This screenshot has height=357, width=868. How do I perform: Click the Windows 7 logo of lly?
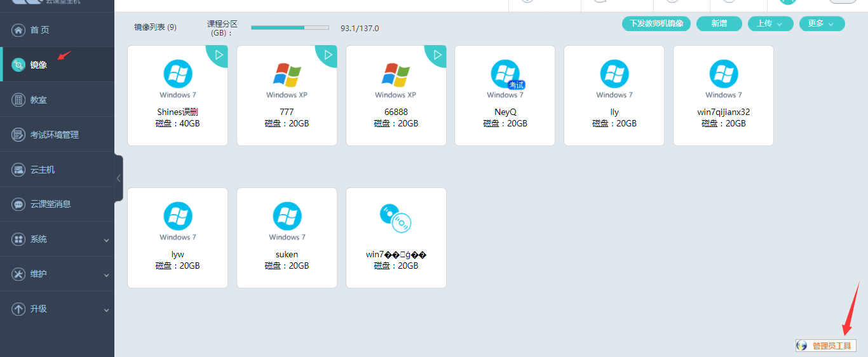(614, 74)
